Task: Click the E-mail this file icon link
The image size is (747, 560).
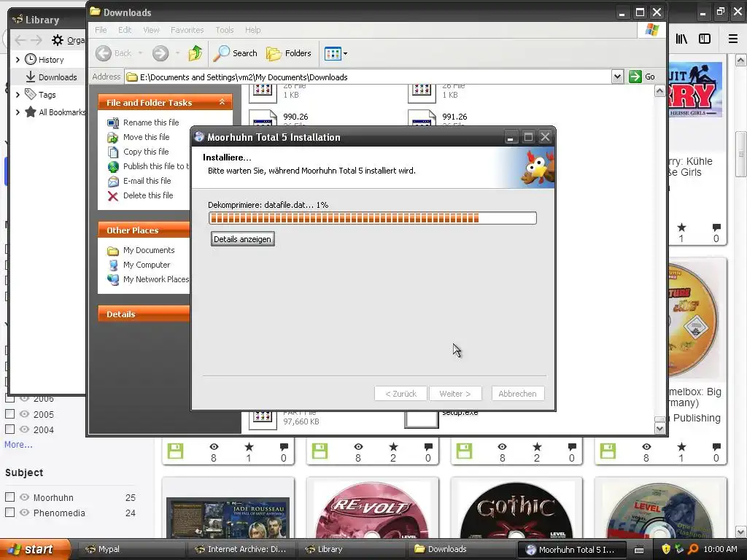Action: 113,182
